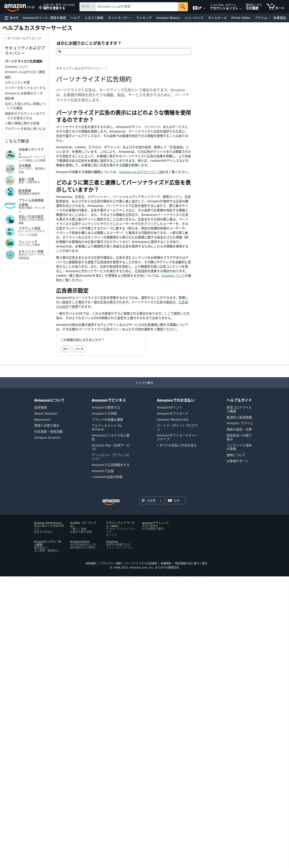Open the 配送情報 delivery icon
The height and width of the screenshot is (868, 289).
click(10, 192)
